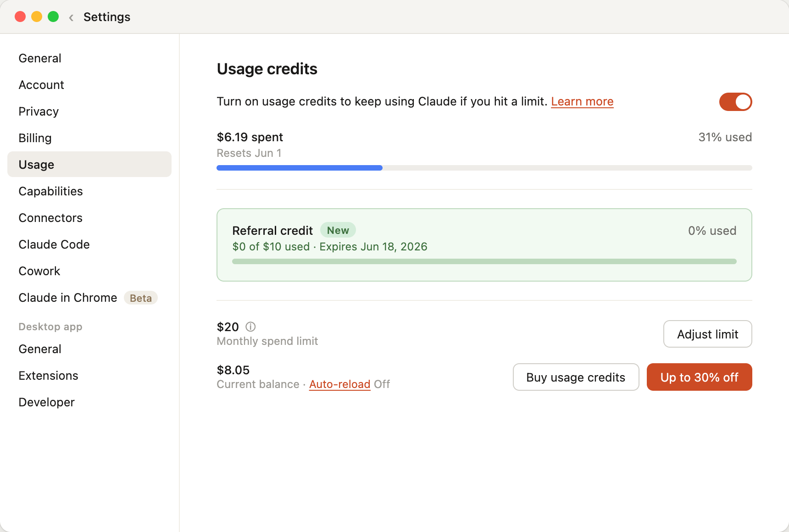Click the "$8.05" balance value
The image size is (789, 532).
coord(233,370)
